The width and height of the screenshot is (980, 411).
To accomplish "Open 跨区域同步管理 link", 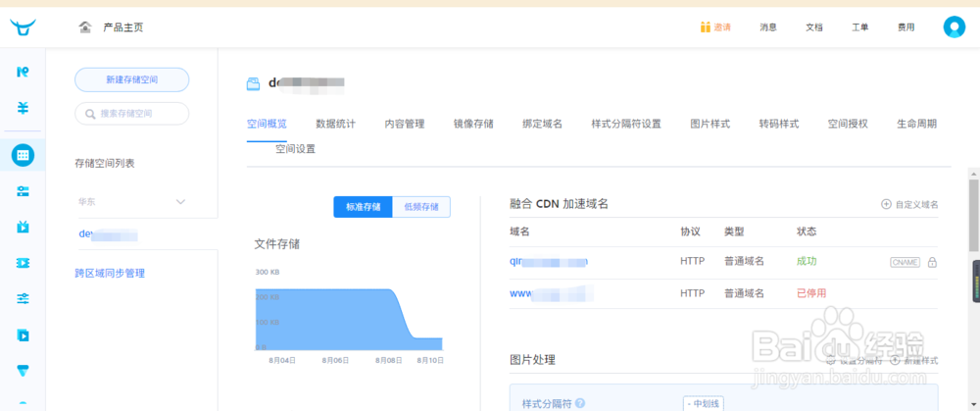I will (x=110, y=274).
